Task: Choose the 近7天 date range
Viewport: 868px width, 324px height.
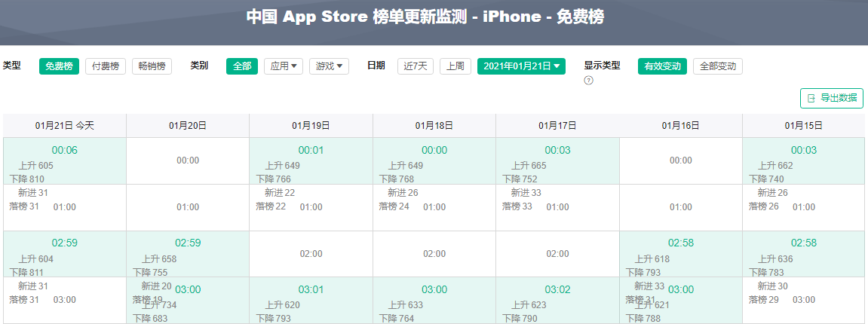Action: (416, 66)
